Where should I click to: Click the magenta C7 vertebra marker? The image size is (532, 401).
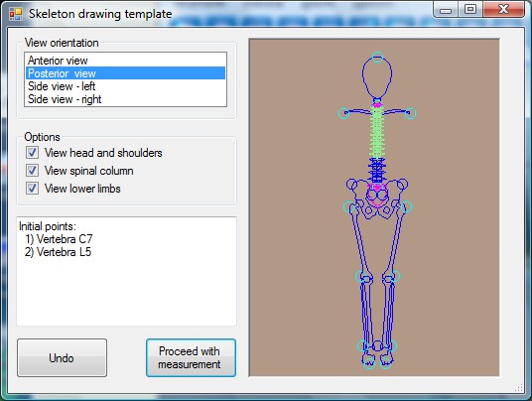click(377, 105)
